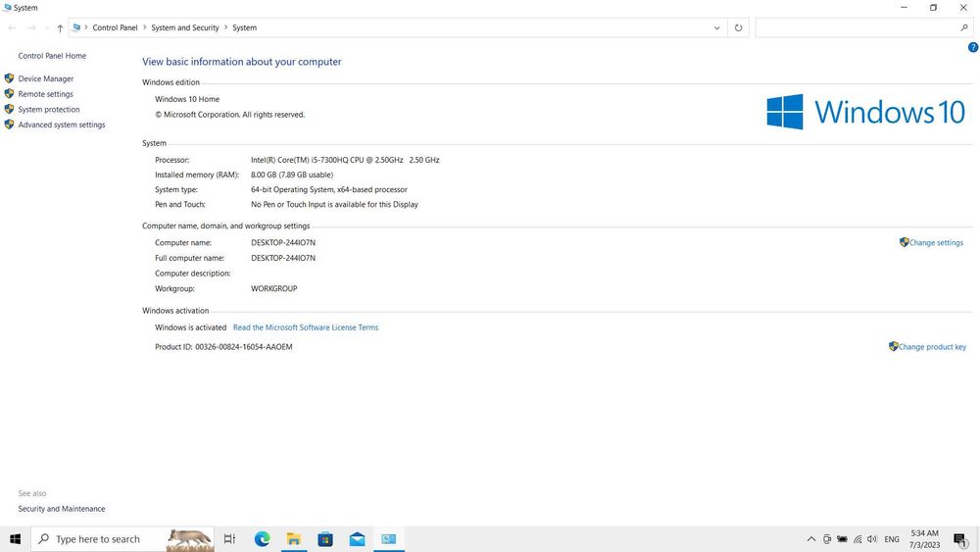Click the volume speaker tray icon
Viewport: 980px width, 552px height.
872,539
